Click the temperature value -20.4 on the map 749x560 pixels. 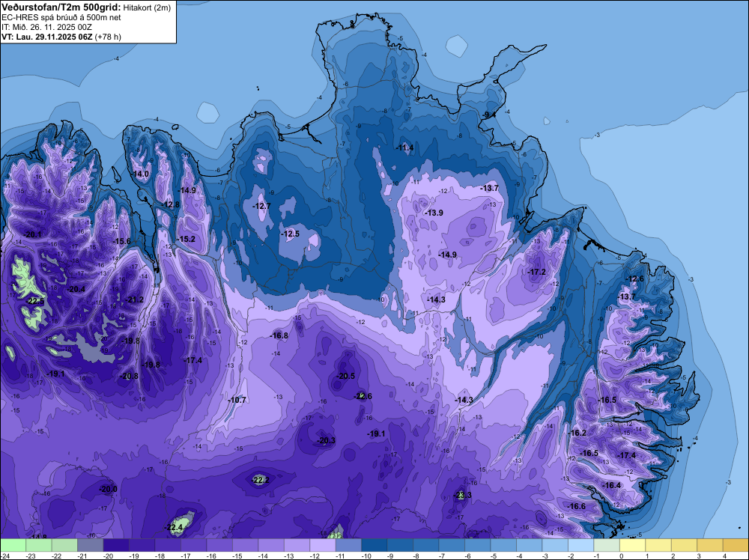[76, 289]
